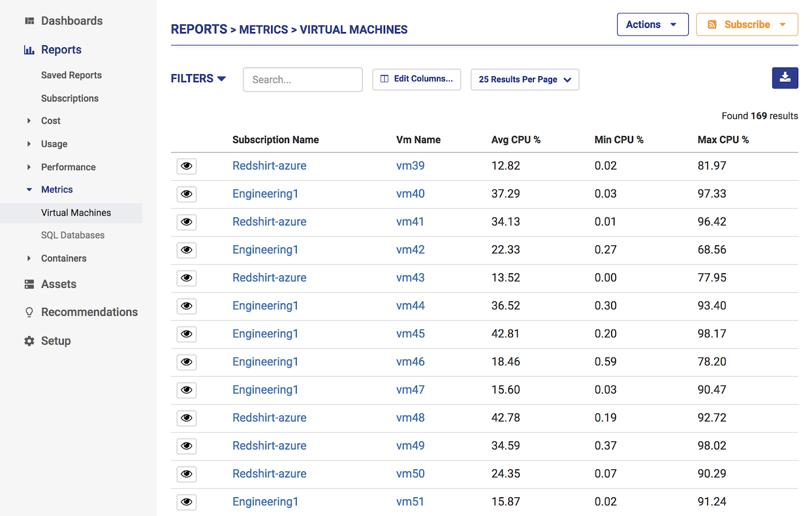Open the Engineering1 subscription link
Image resolution: width=812 pixels, height=516 pixels.
265,193
